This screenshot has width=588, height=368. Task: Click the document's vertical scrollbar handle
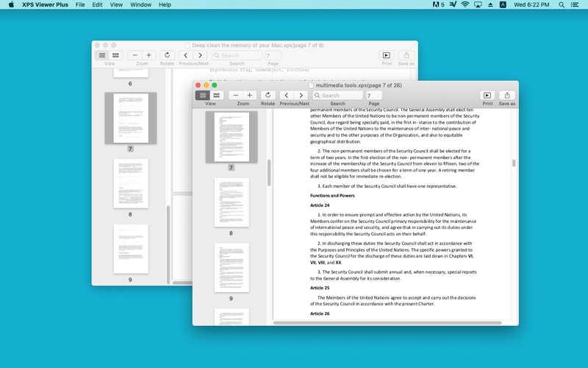point(514,163)
